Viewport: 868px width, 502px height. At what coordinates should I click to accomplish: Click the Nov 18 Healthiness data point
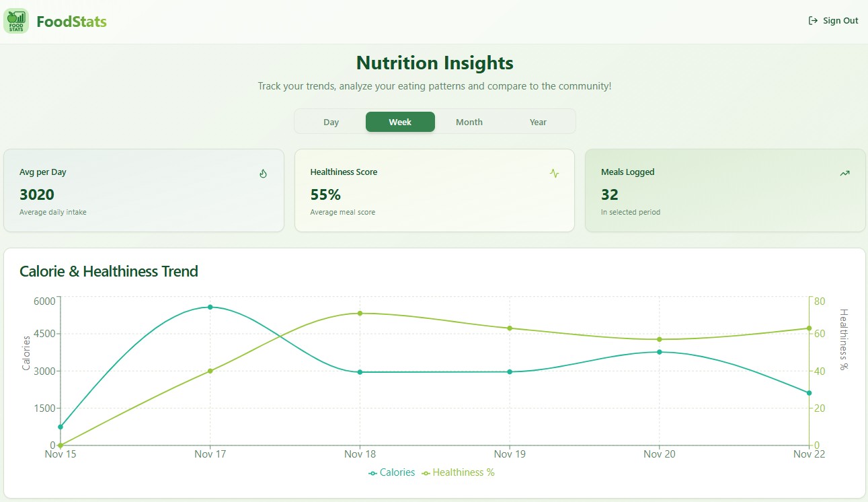(x=360, y=312)
